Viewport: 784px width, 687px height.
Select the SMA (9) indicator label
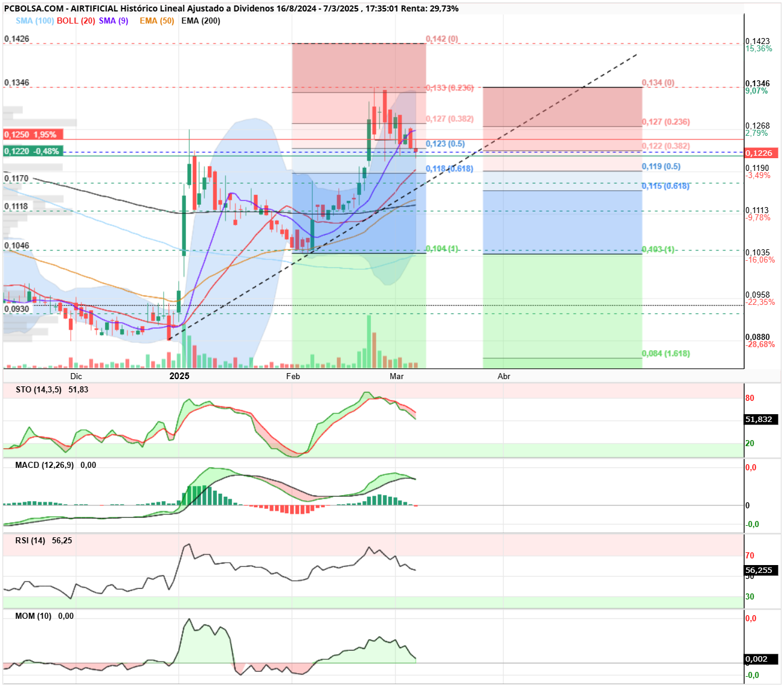(114, 21)
